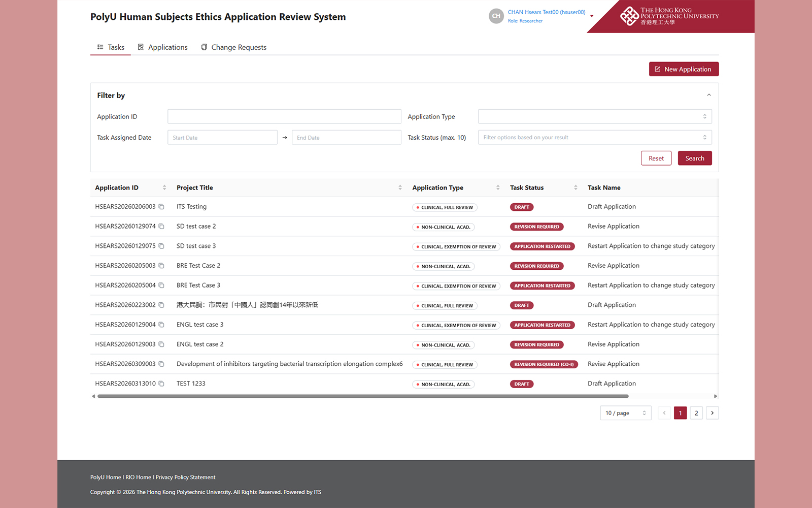Image resolution: width=812 pixels, height=508 pixels.
Task: Click the Development of inhibitors project title
Action: click(289, 364)
